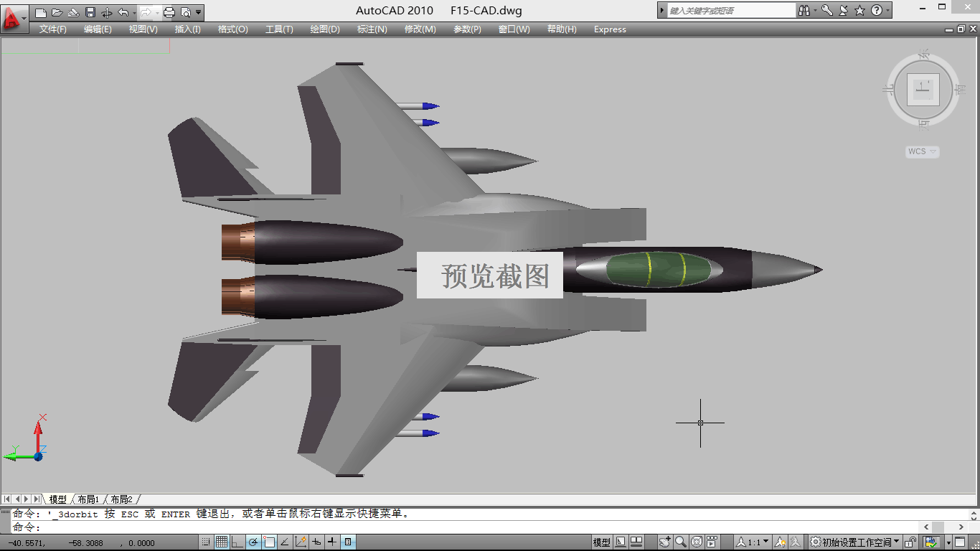Open the 插入(I) menu
Viewport: 980px width, 551px height.
tap(188, 29)
